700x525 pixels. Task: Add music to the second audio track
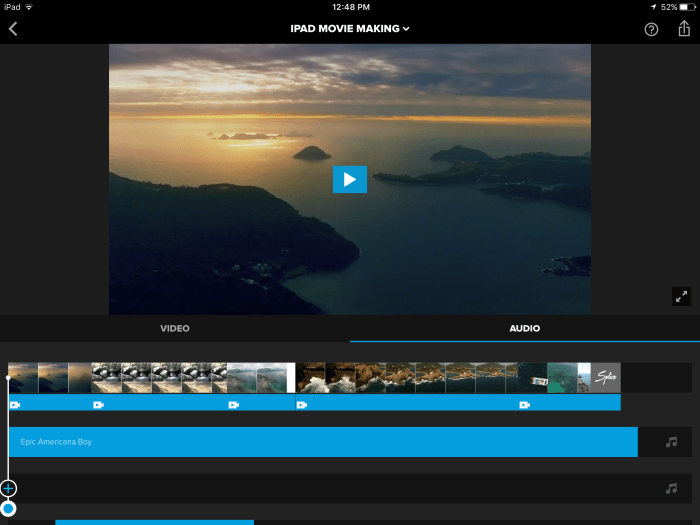click(x=671, y=489)
